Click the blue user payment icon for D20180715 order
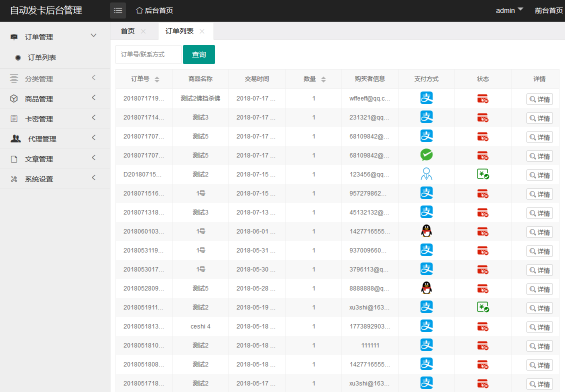Viewport: 565px width, 392px height. 426,174
